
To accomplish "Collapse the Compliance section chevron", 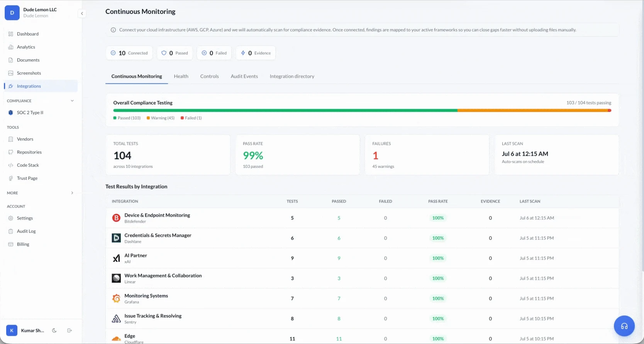I will pos(72,101).
